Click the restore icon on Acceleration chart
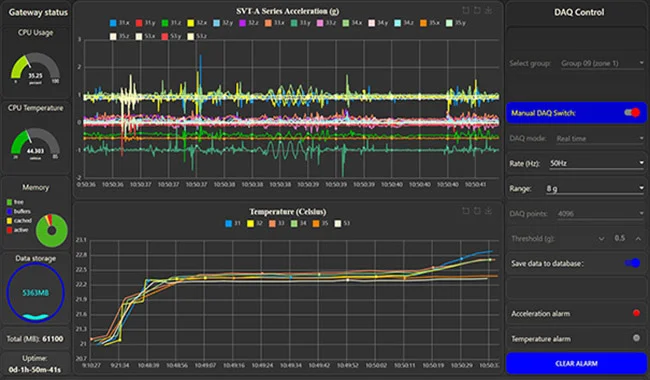This screenshot has height=380, width=650. 477,10
